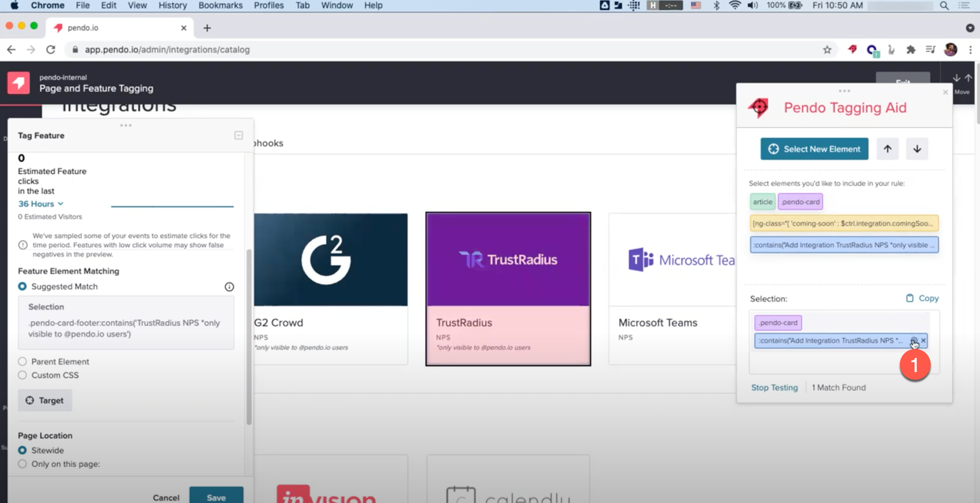Open the Chrome profile avatar
Viewport: 980px width, 503px height.
(x=950, y=50)
